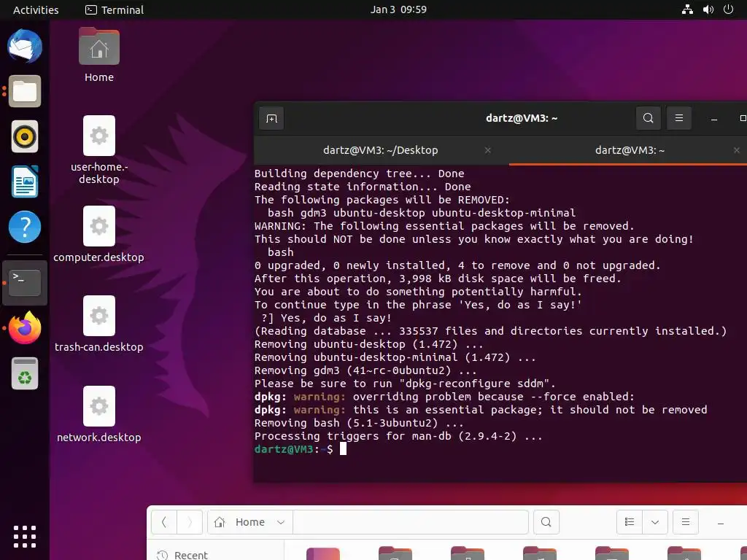Select computer.desktop file on the desktop
Screen dimensions: 747x560
(99, 234)
